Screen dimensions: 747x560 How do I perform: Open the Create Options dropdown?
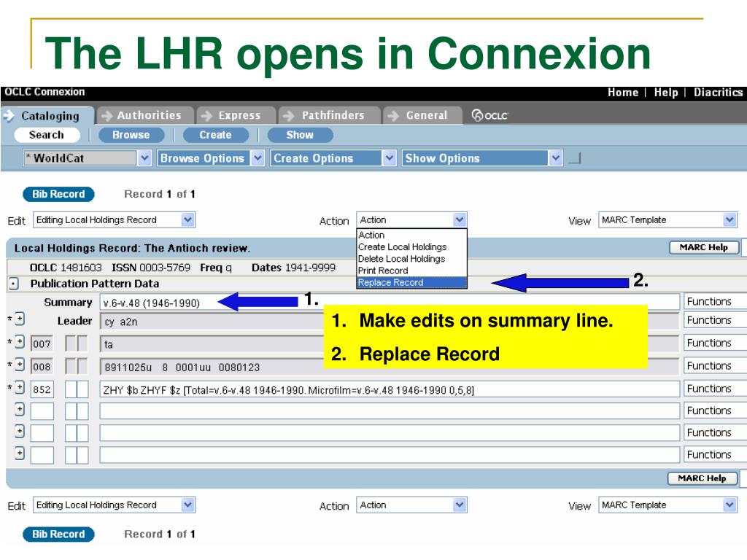(333, 158)
